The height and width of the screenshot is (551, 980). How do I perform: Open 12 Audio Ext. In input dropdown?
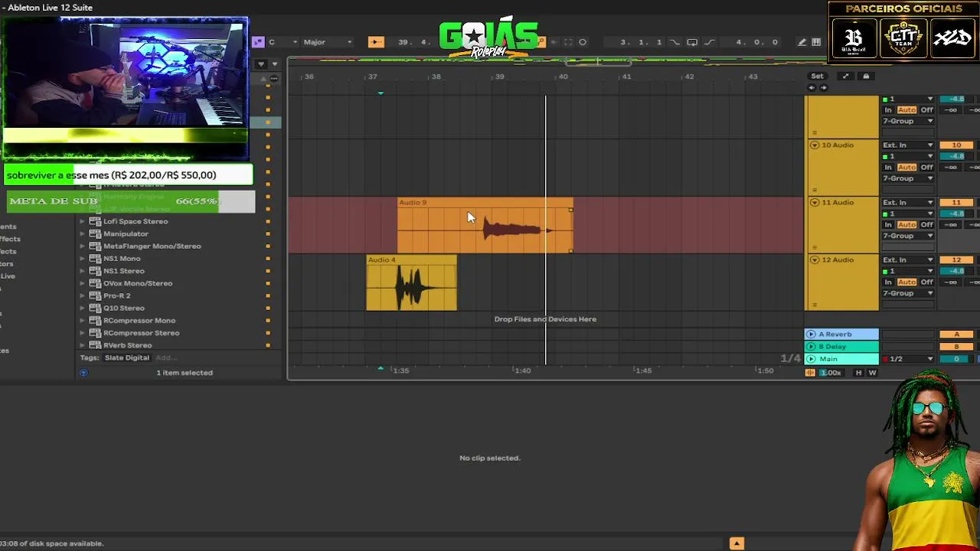[x=908, y=260]
